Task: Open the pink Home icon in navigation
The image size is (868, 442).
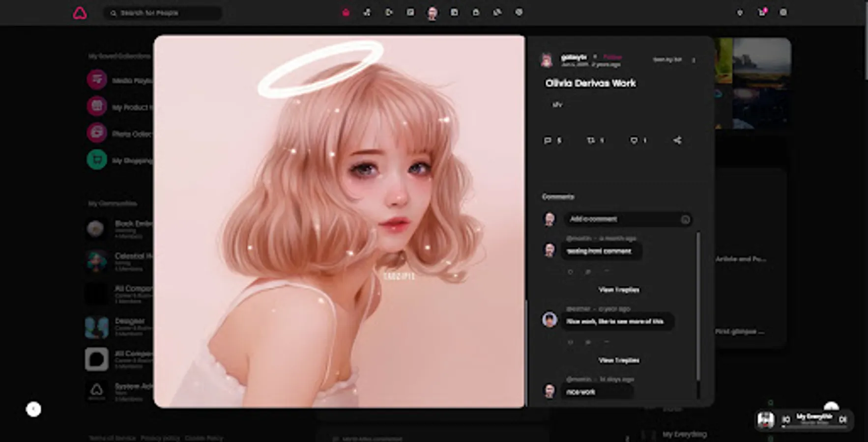Action: tap(346, 12)
